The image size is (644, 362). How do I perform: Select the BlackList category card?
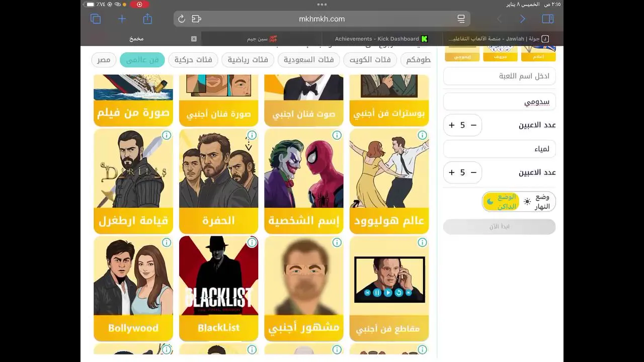click(x=219, y=289)
